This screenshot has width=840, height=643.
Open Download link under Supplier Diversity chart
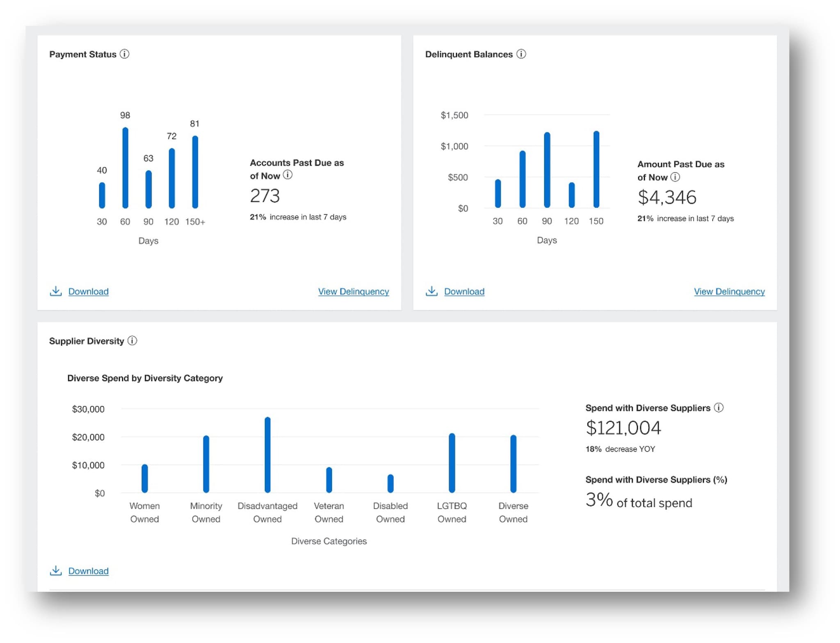[x=88, y=571]
